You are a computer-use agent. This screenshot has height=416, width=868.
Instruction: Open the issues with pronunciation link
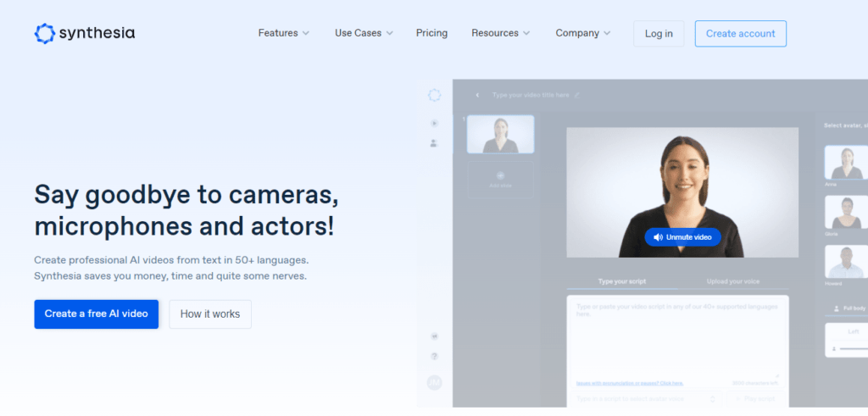click(630, 383)
